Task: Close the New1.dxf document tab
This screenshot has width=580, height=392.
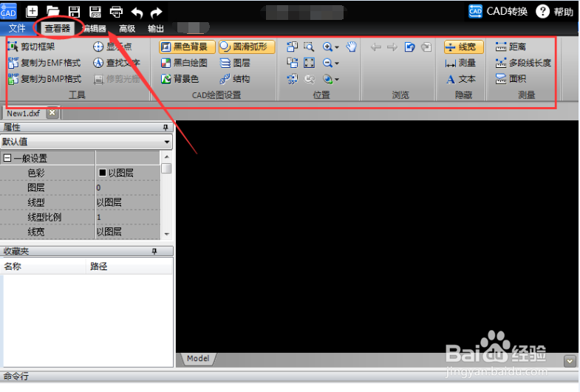Action: point(52,113)
